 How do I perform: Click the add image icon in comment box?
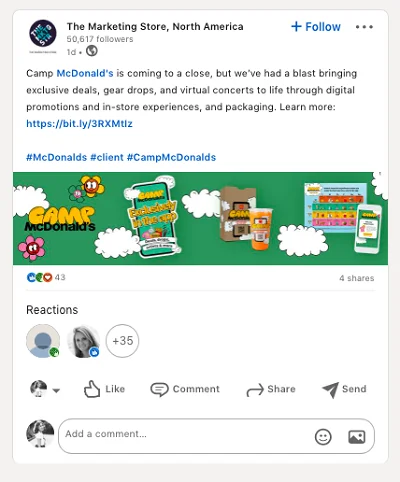pos(357,437)
